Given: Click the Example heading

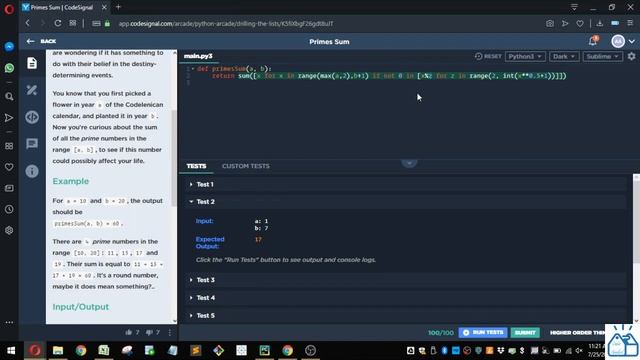Looking at the screenshot, I should click(71, 181).
